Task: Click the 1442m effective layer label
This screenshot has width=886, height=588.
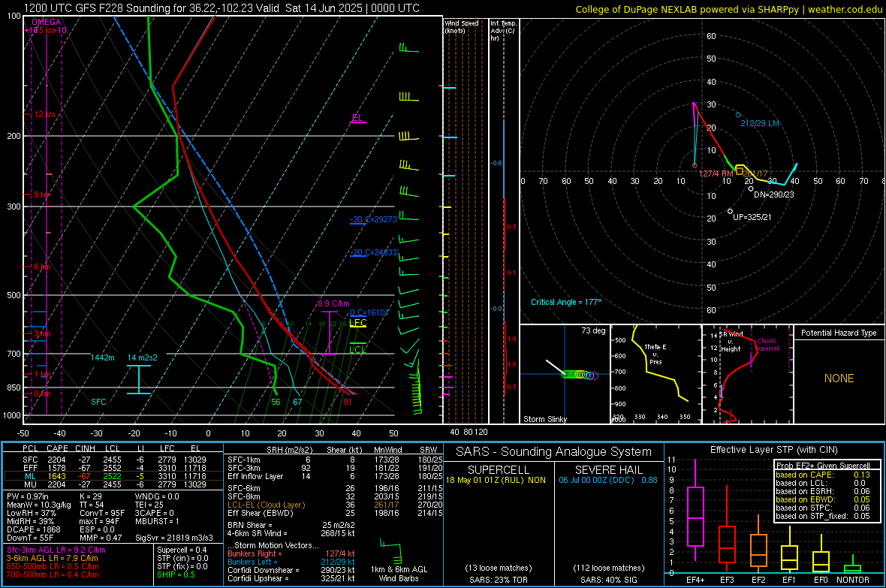Action: (102, 358)
